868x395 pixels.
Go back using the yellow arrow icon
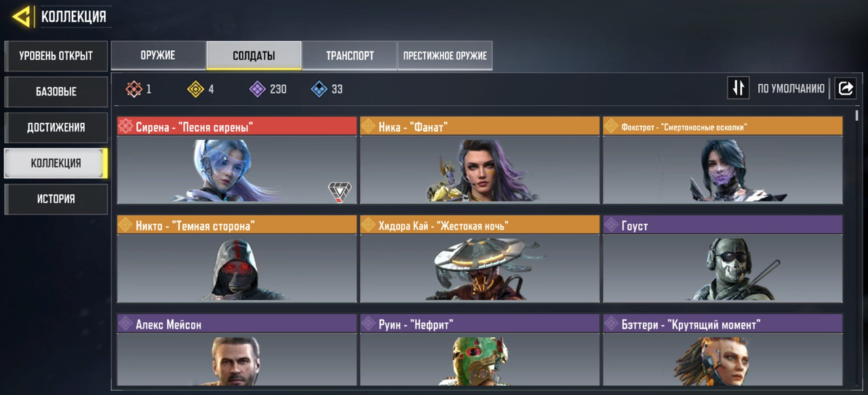tap(22, 16)
